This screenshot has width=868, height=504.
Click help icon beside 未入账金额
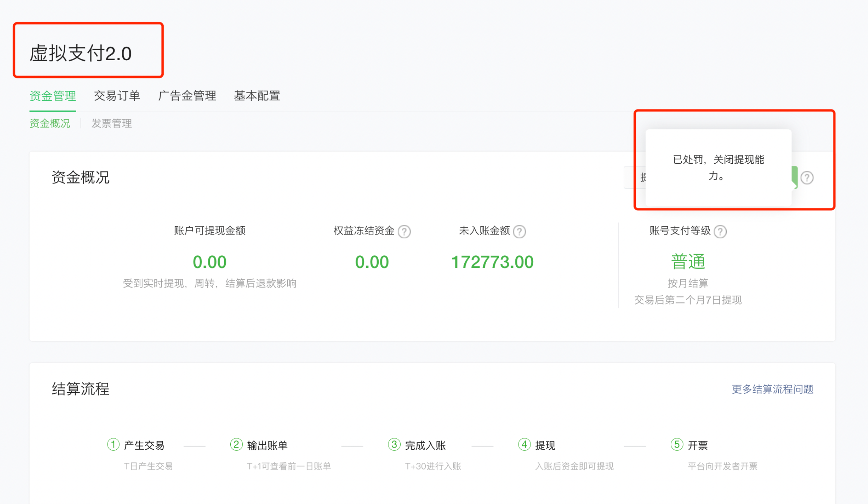click(519, 231)
